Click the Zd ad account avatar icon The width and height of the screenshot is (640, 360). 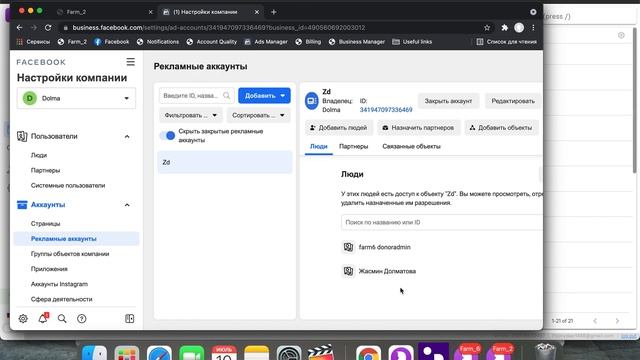[x=311, y=101]
